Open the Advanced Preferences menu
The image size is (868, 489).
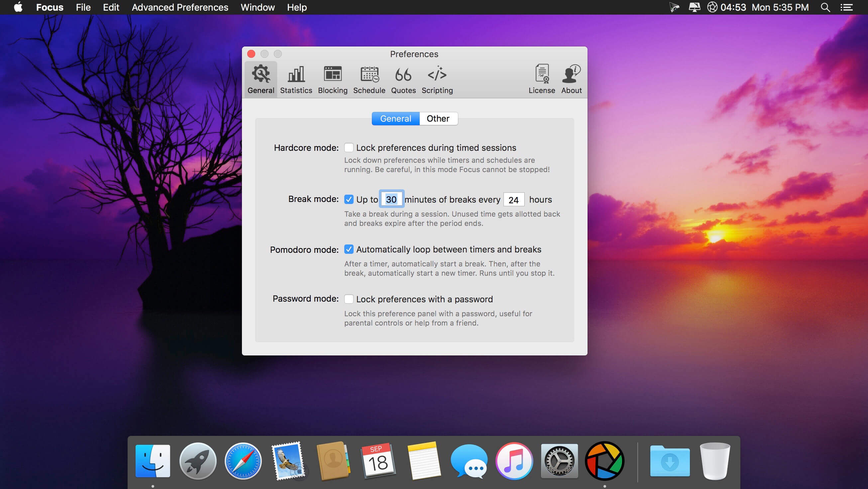(180, 7)
